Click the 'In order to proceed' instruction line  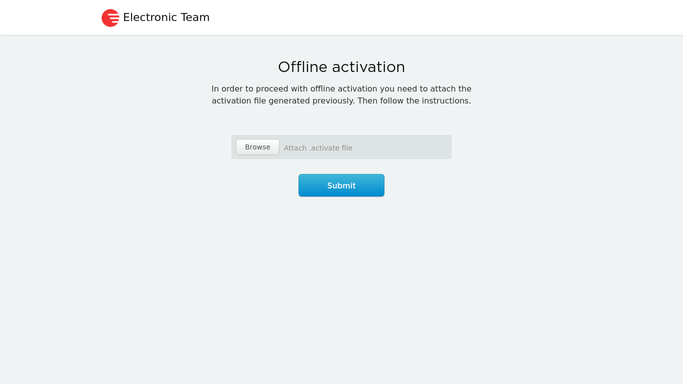tap(342, 89)
